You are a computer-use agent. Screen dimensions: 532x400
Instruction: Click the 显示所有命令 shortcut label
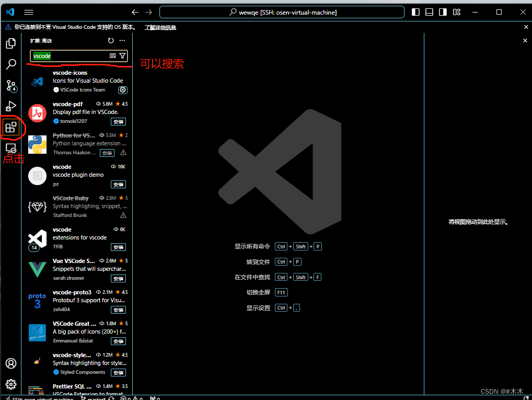tap(252, 246)
